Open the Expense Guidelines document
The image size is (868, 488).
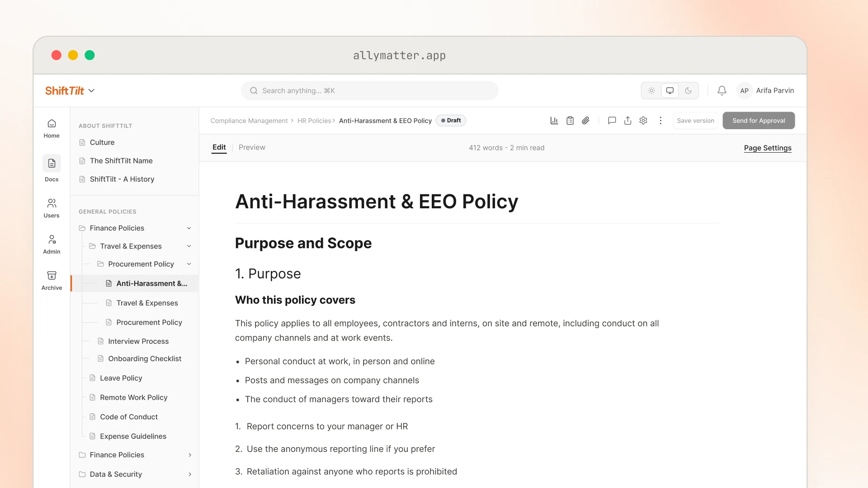tap(133, 436)
